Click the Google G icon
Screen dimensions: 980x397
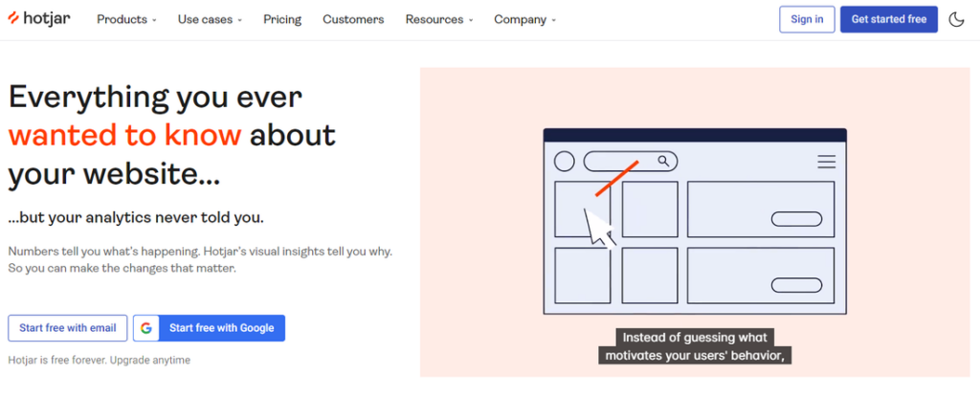146,328
